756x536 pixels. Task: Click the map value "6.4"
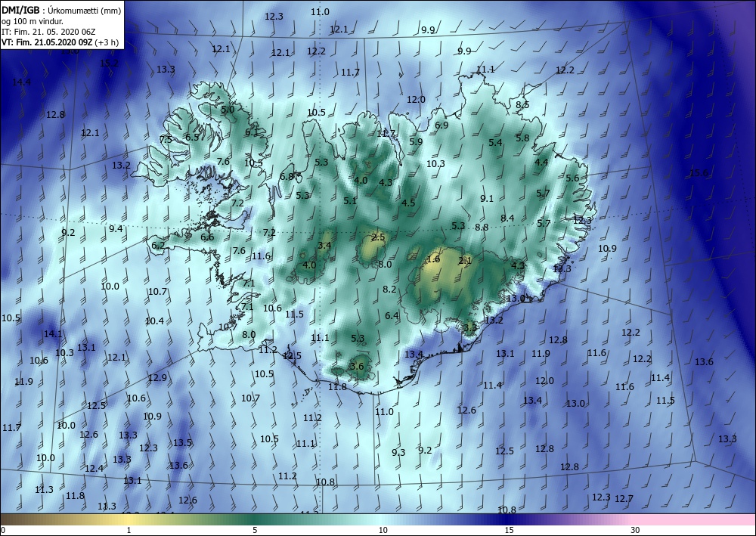392,316
